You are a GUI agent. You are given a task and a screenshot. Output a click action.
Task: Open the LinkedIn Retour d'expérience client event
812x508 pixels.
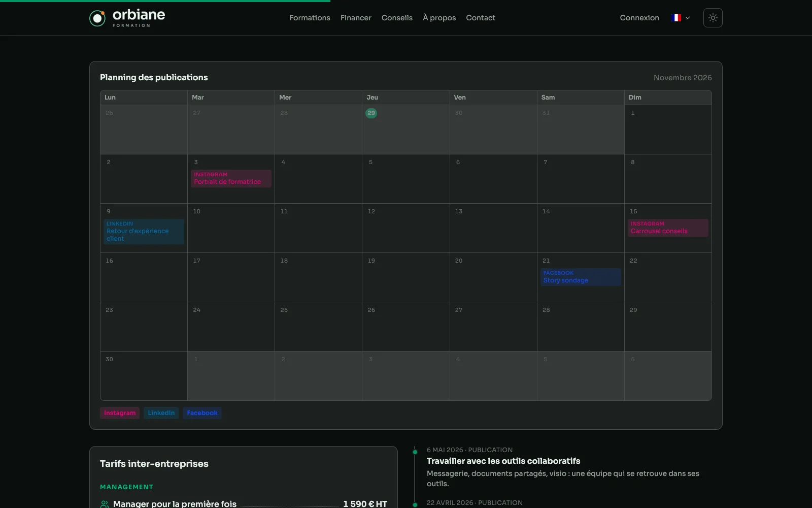coord(144,232)
